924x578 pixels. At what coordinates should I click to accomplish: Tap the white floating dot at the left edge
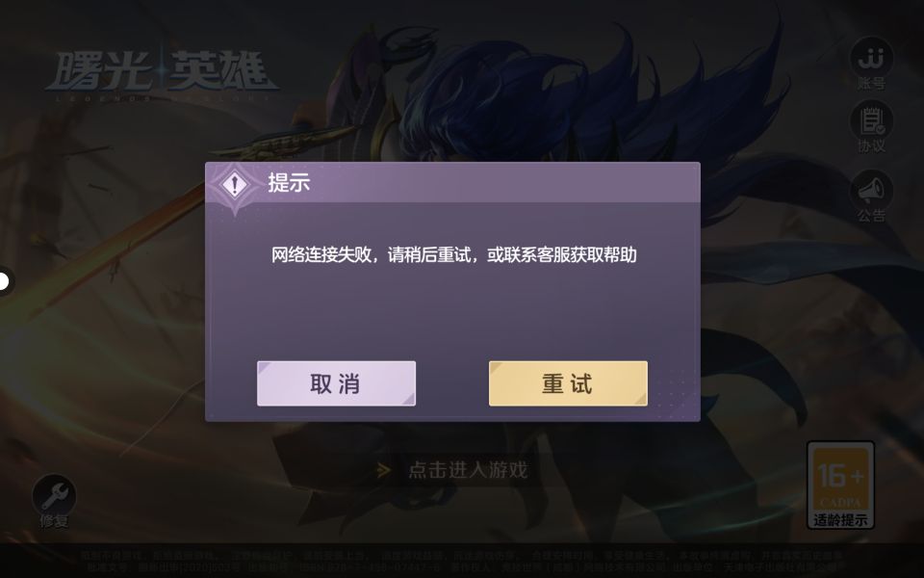click(4, 281)
